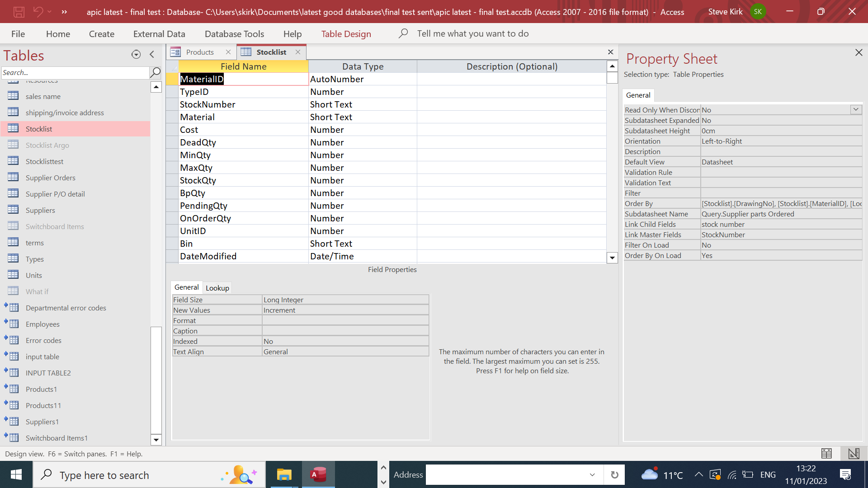This screenshot has width=868, height=488.
Task: Open File Explorer from the taskbar
Action: click(x=284, y=474)
